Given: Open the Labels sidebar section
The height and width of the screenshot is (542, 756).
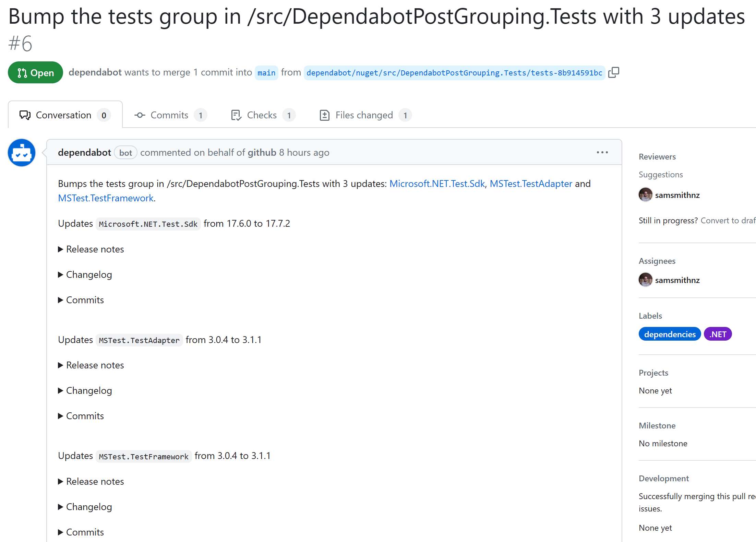Looking at the screenshot, I should pyautogui.click(x=650, y=316).
